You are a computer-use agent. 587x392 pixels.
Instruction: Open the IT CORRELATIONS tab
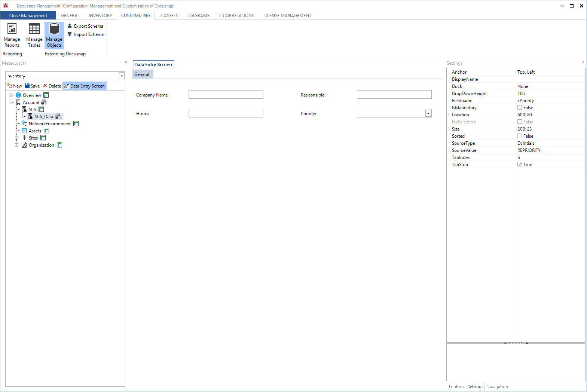pos(236,15)
